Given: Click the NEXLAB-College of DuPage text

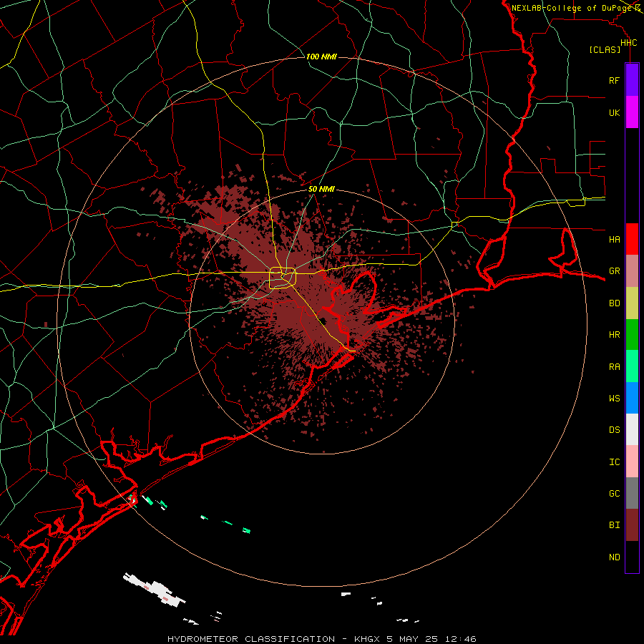Looking at the screenshot, I should 572,8.
